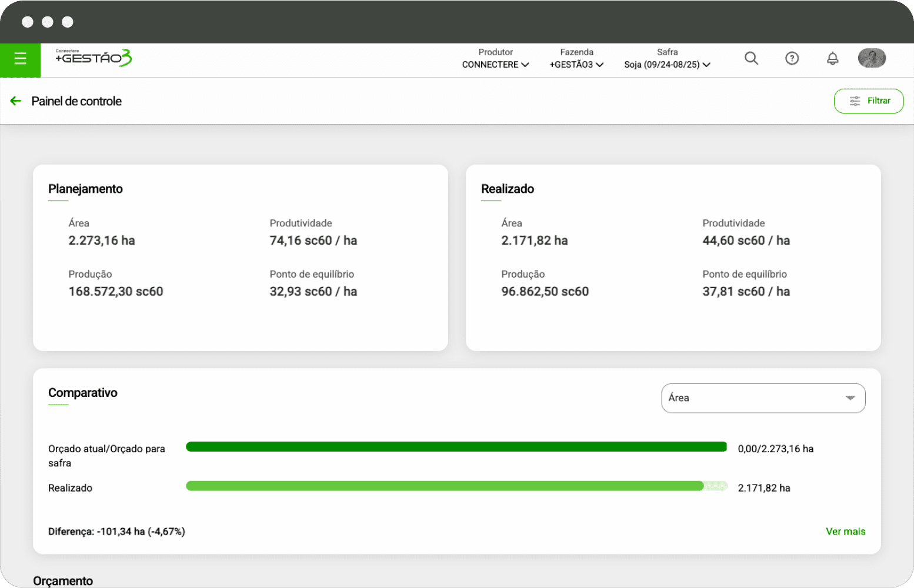914x588 pixels.
Task: Expand the Fazenda +GESTÃO3 selector
Action: (x=576, y=65)
